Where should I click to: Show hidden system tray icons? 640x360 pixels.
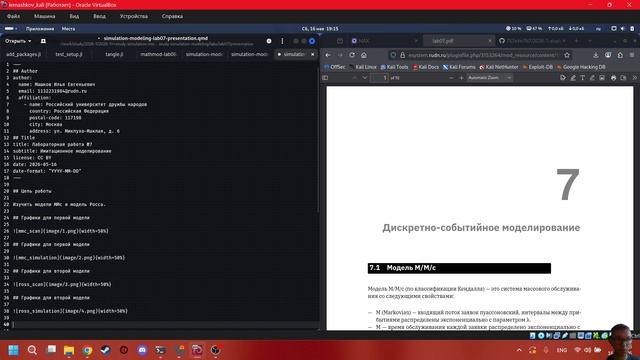[x=519, y=350]
